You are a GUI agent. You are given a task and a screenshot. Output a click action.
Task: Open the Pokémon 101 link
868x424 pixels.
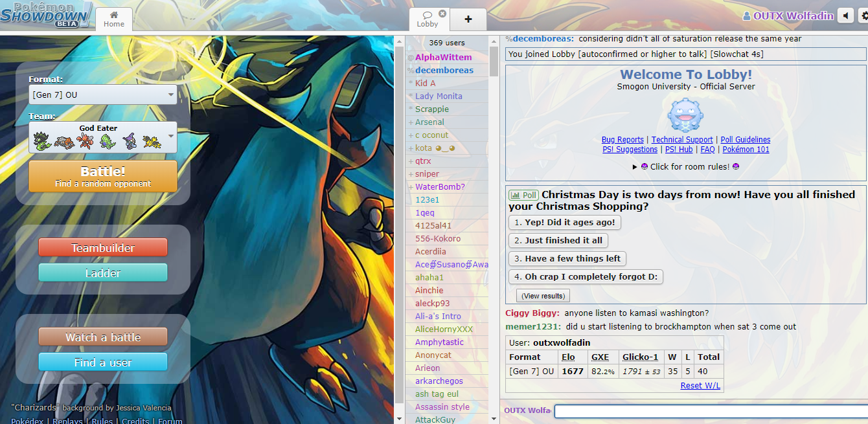[746, 150]
